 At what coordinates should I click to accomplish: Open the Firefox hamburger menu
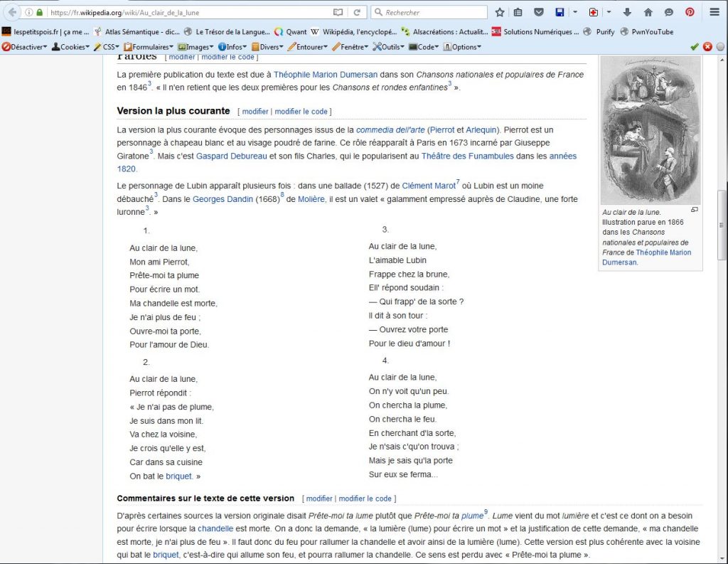[714, 13]
